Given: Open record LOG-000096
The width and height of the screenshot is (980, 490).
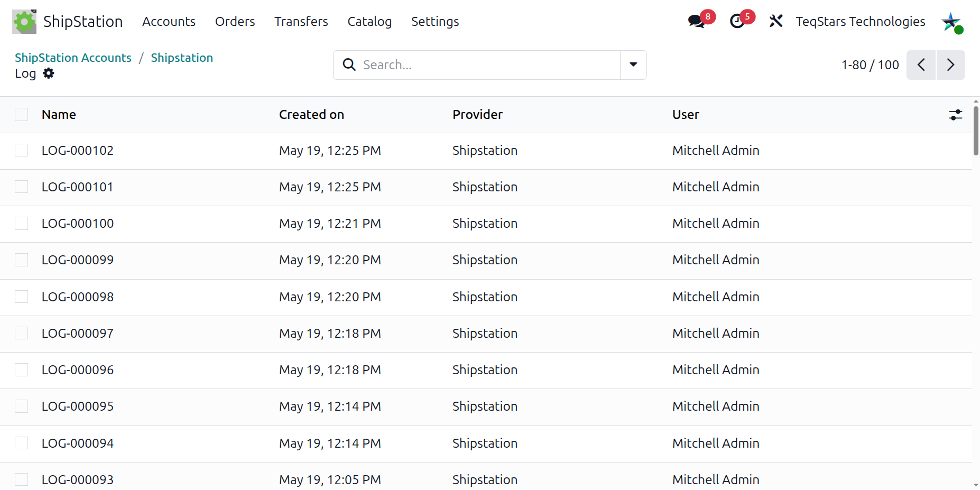Looking at the screenshot, I should (78, 370).
